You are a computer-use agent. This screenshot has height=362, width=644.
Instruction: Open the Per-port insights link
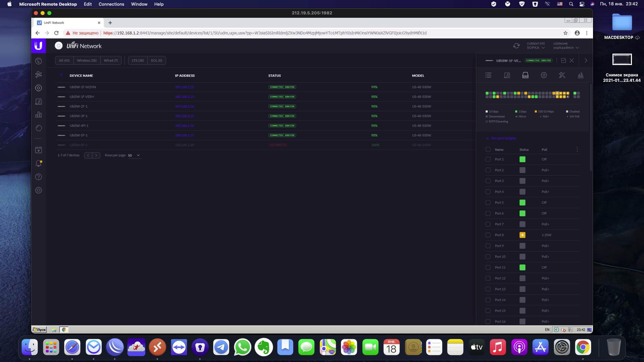click(503, 138)
